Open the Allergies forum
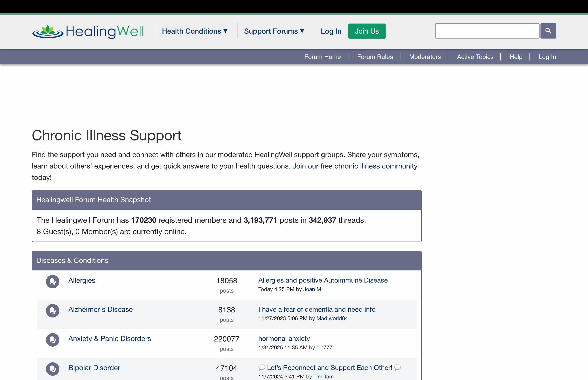Image resolution: width=588 pixels, height=380 pixels. (82, 280)
